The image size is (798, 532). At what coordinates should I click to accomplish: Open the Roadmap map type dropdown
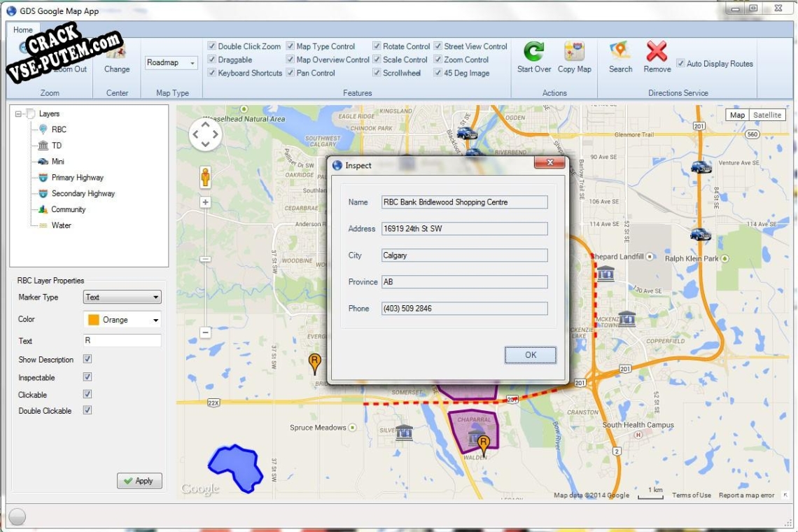[x=171, y=63]
